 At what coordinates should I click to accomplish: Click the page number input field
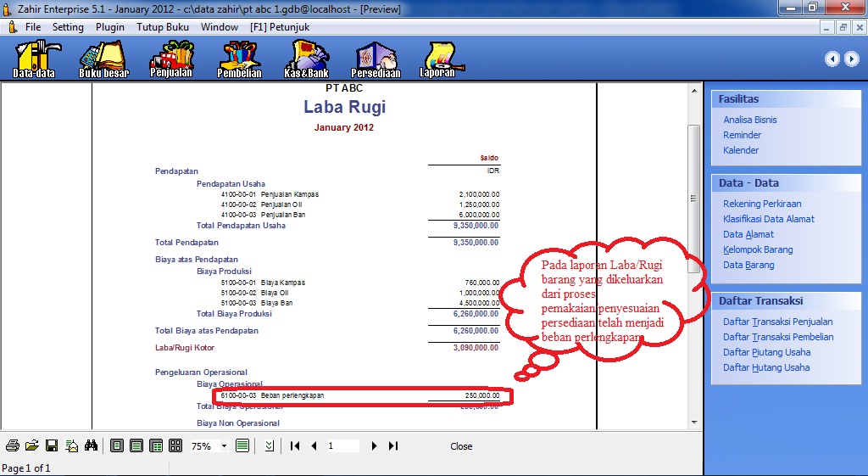tap(342, 446)
